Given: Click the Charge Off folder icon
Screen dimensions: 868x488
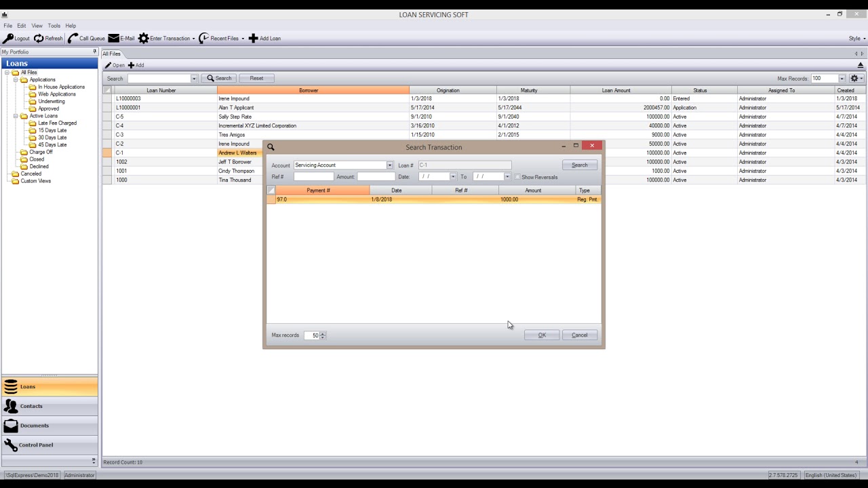Looking at the screenshot, I should click(x=24, y=152).
